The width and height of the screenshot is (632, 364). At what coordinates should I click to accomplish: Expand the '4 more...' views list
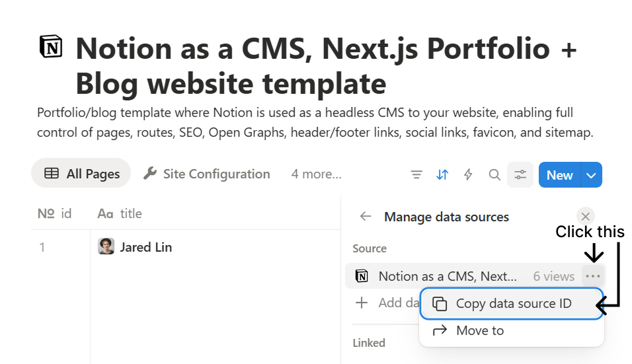point(316,174)
